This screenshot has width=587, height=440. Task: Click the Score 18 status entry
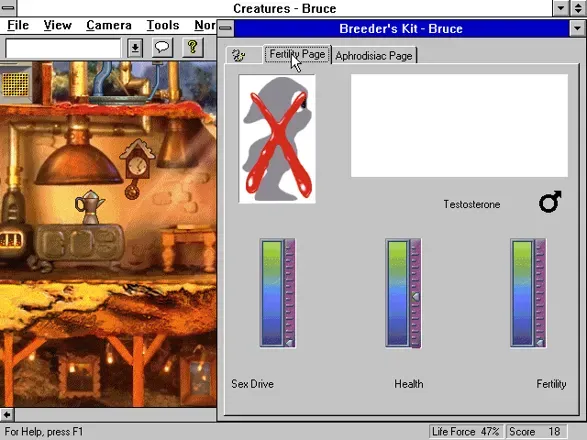click(535, 431)
